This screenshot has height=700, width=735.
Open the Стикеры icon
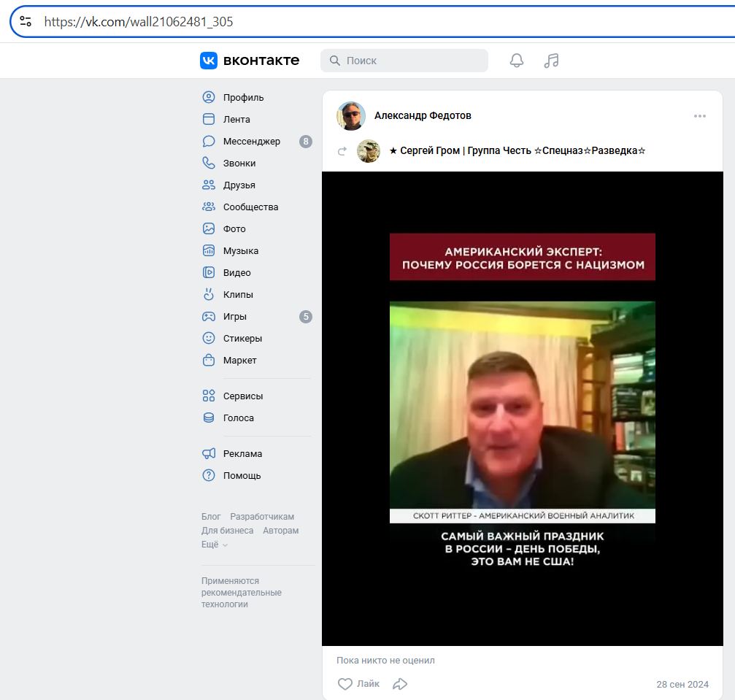[209, 338]
